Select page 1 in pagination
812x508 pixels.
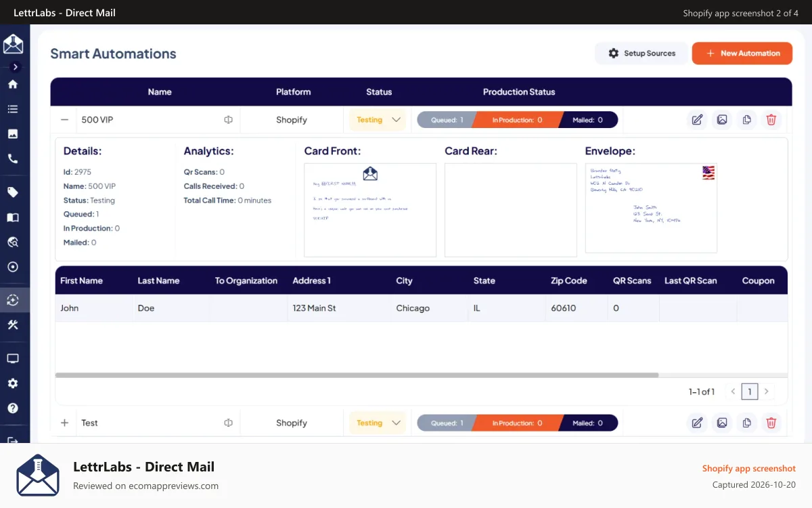[750, 391]
